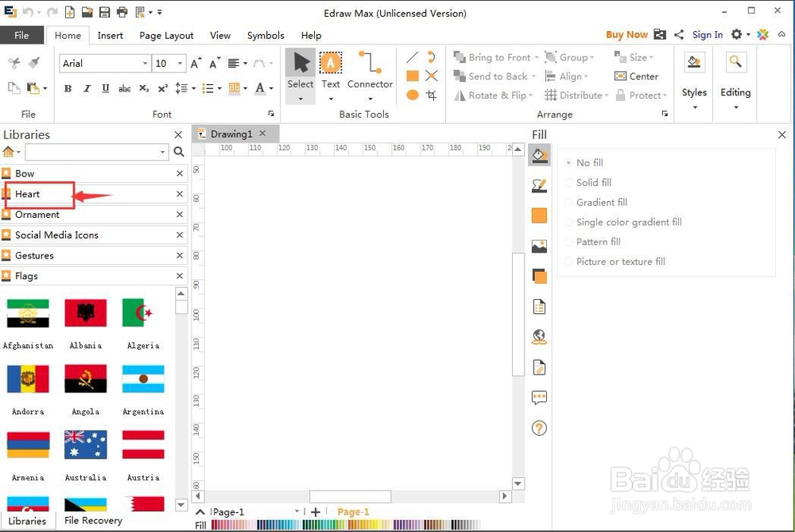Add a new page with plus button

coord(316,511)
